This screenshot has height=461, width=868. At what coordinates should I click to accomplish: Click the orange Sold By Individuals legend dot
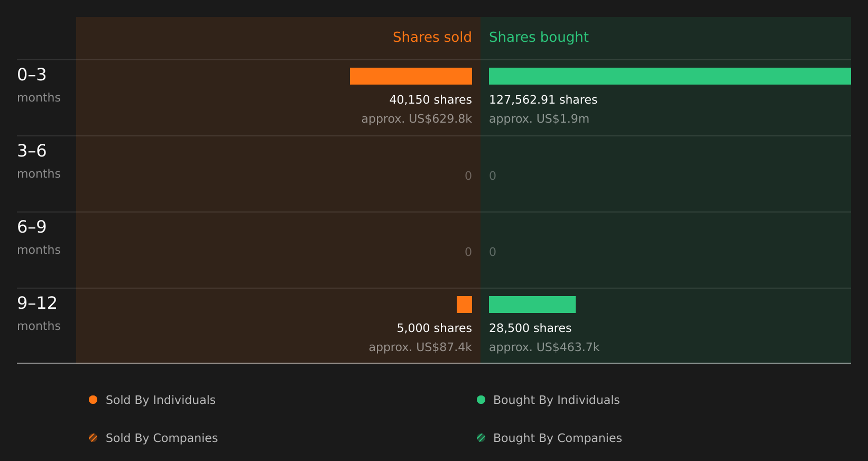[93, 400]
